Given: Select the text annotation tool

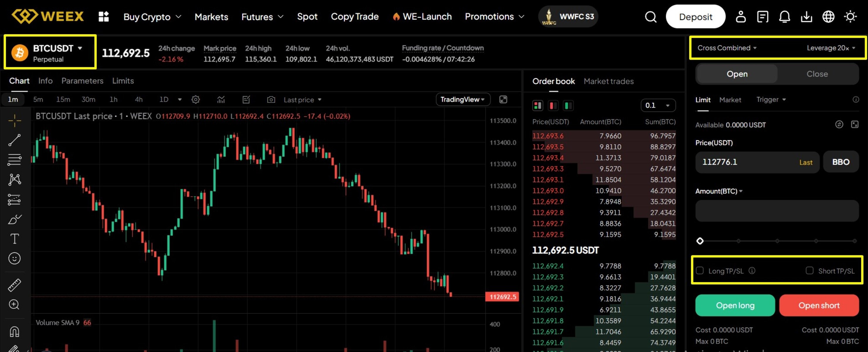Looking at the screenshot, I should [x=14, y=239].
